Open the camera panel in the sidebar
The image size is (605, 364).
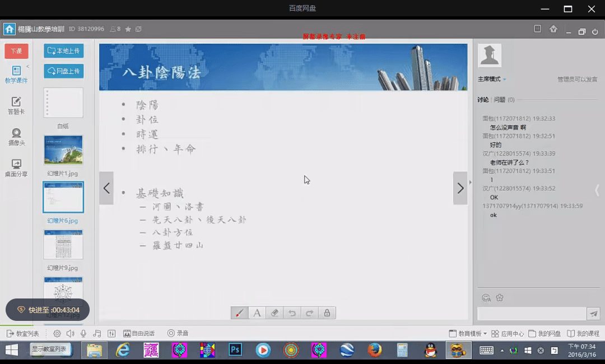16,137
